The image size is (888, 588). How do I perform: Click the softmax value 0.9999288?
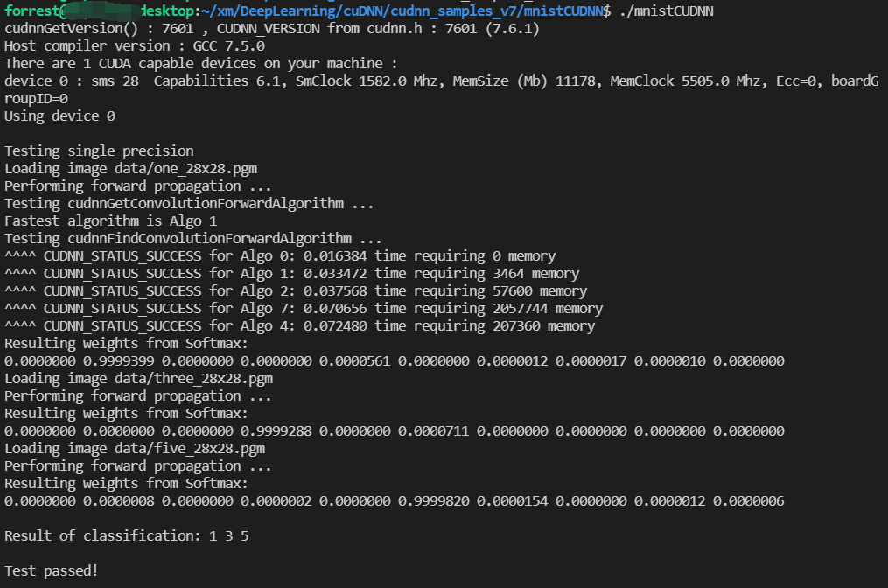(276, 431)
